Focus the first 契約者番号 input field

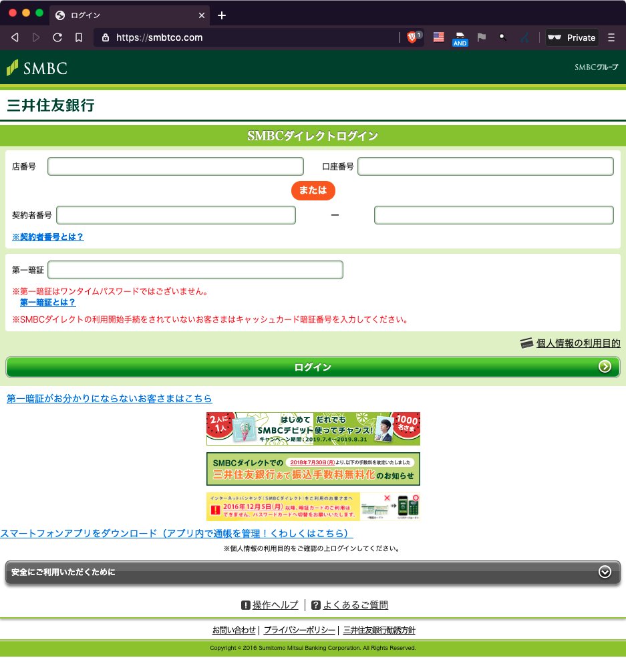point(176,215)
